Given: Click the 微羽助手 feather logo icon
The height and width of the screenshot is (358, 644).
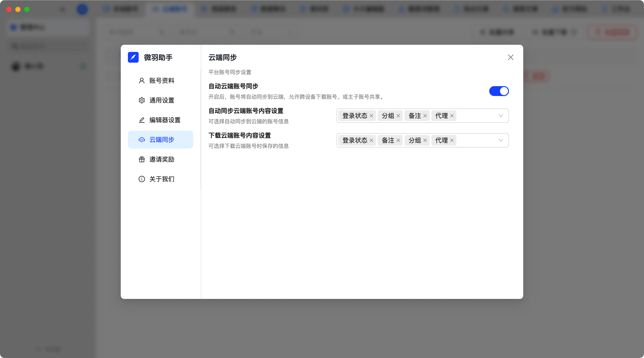Looking at the screenshot, I should (133, 57).
